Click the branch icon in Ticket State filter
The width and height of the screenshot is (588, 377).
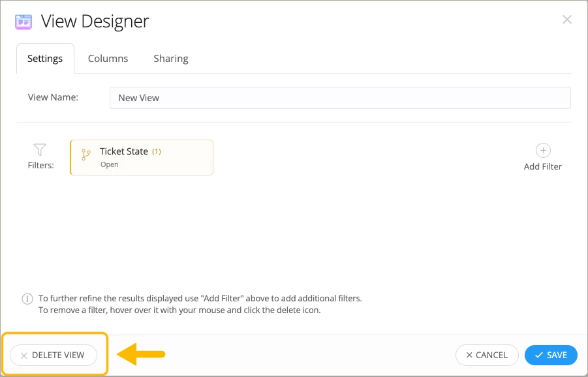coord(86,155)
